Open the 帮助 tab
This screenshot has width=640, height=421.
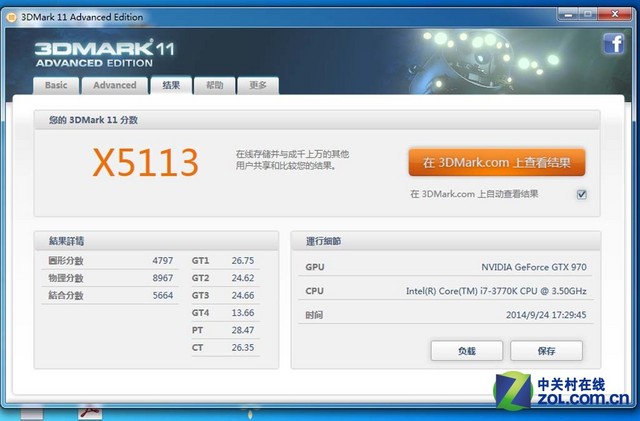215,85
